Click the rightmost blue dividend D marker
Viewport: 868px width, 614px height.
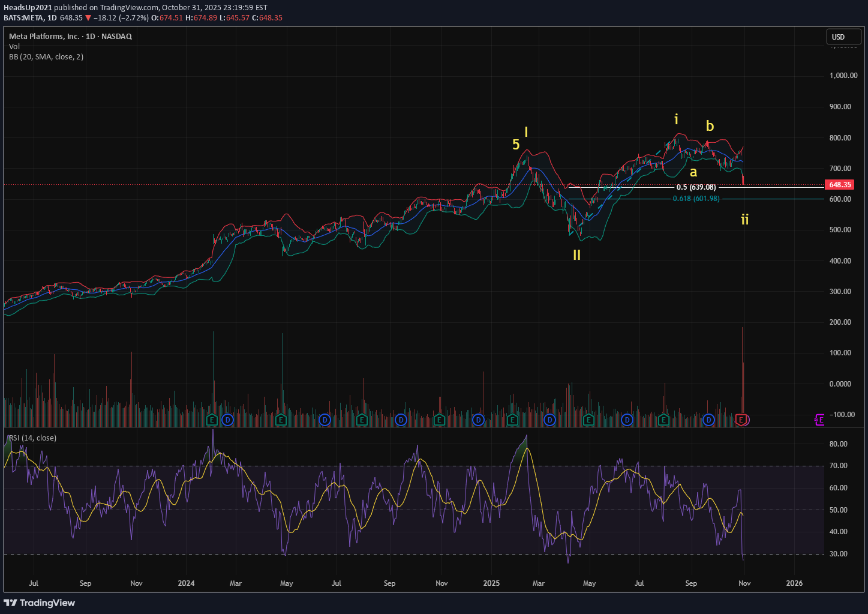click(x=708, y=420)
